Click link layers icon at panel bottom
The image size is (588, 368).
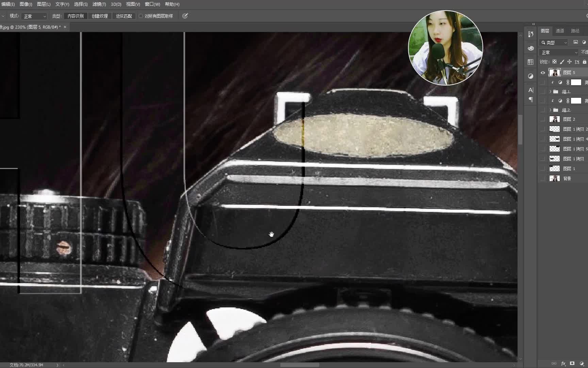click(554, 364)
